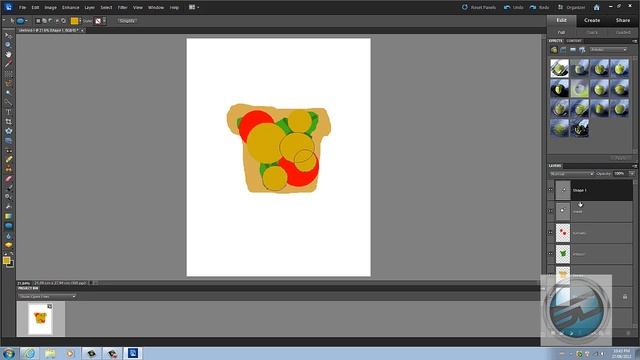Open the Show Open Files dropdown
The height and width of the screenshot is (360, 640).
[47, 296]
